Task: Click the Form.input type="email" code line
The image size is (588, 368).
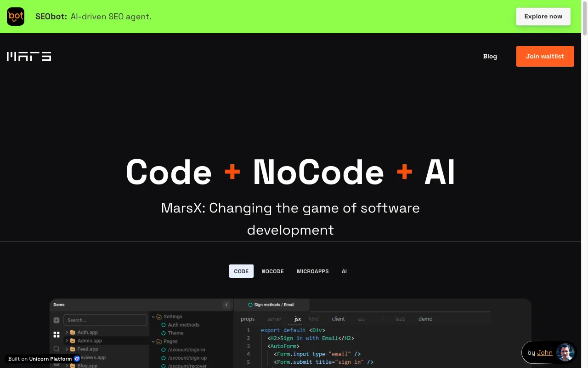Action: 317,354
